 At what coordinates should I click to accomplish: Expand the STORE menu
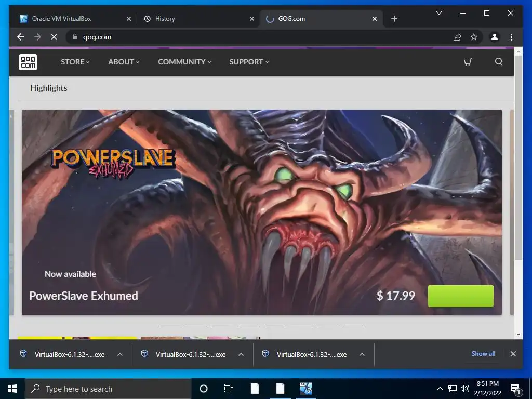click(75, 62)
